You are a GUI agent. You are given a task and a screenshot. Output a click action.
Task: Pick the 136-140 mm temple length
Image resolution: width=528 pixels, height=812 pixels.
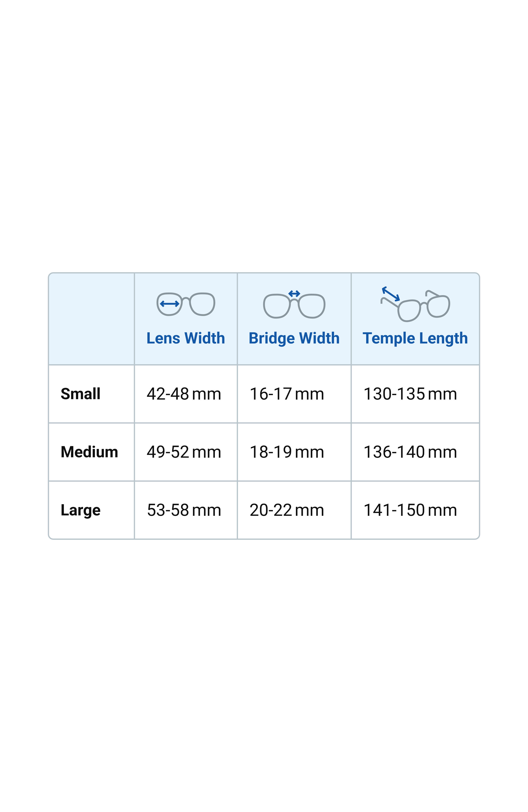410,452
